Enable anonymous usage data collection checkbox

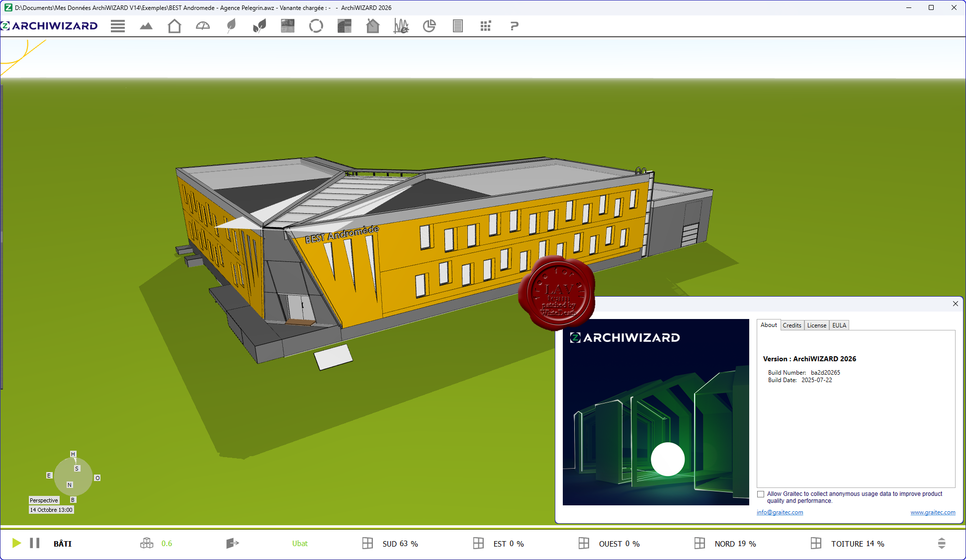click(761, 494)
